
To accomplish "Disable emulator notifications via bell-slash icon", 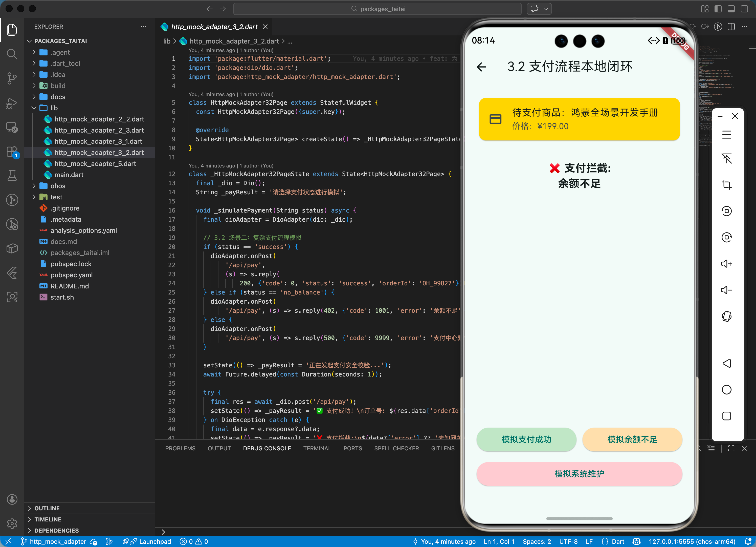I will [727, 158].
